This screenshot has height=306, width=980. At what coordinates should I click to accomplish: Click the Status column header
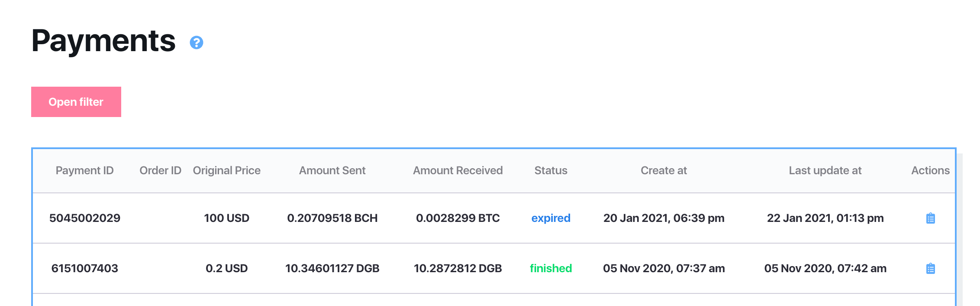click(x=551, y=170)
